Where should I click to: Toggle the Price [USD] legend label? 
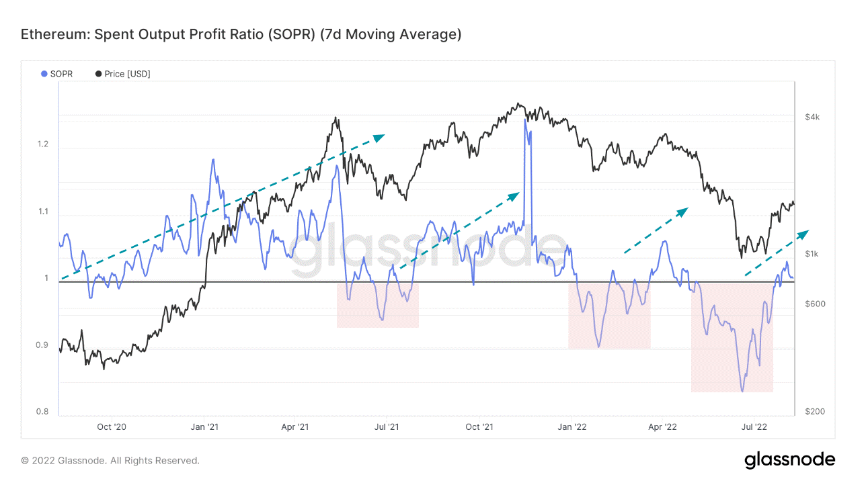(127, 74)
